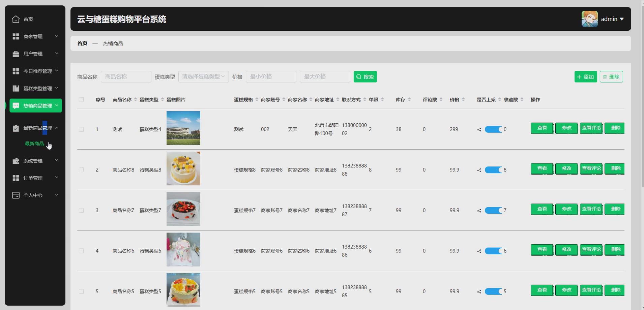This screenshot has width=644, height=310.
Task: Expand 订单管理 chevron
Action: pos(57,178)
